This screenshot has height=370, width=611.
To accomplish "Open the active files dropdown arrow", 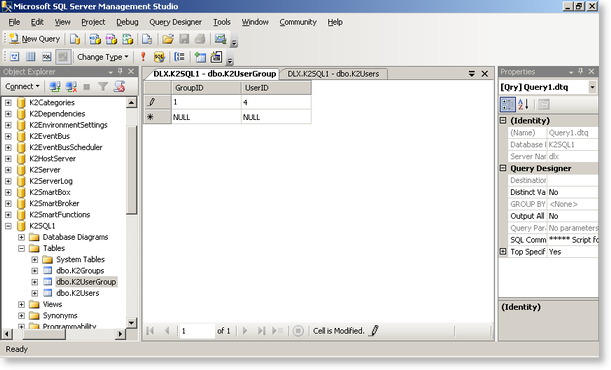I will (471, 74).
